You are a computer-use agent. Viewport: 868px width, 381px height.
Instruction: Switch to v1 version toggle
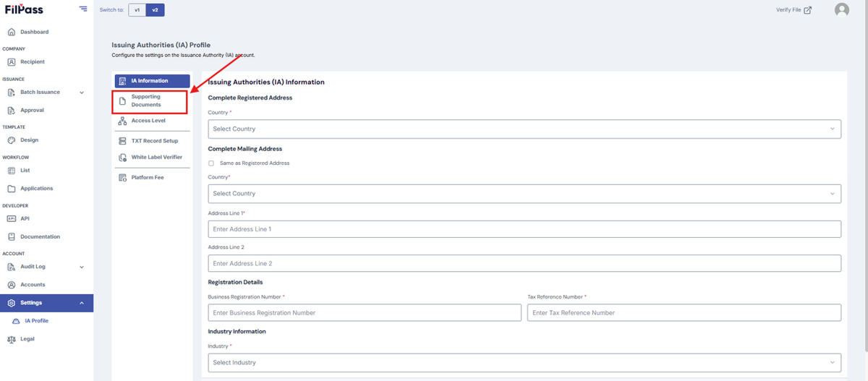point(137,10)
